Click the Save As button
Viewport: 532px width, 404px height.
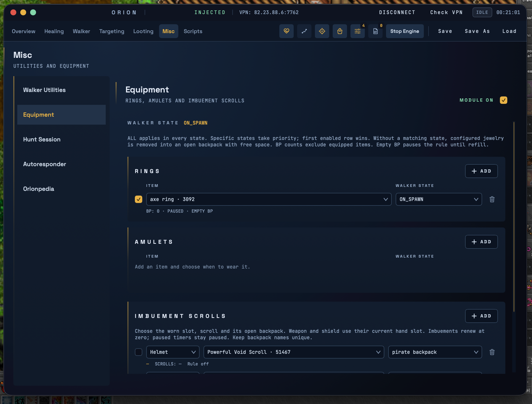click(477, 31)
